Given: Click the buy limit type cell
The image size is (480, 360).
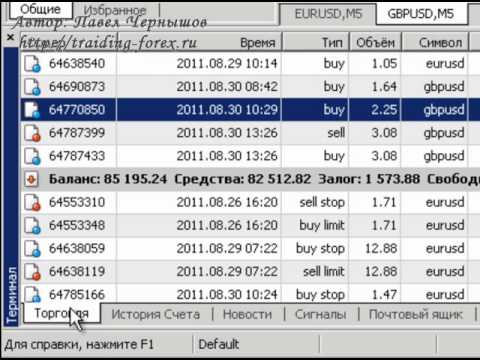Looking at the screenshot, I should click(x=322, y=225).
